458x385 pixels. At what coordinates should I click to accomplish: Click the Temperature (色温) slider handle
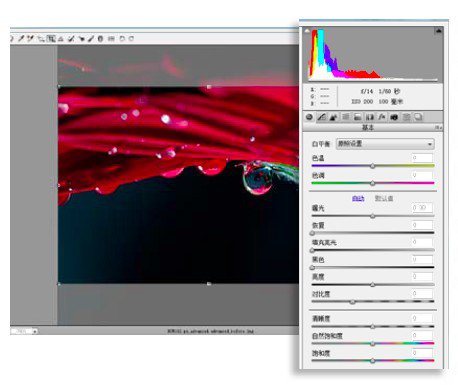(373, 166)
